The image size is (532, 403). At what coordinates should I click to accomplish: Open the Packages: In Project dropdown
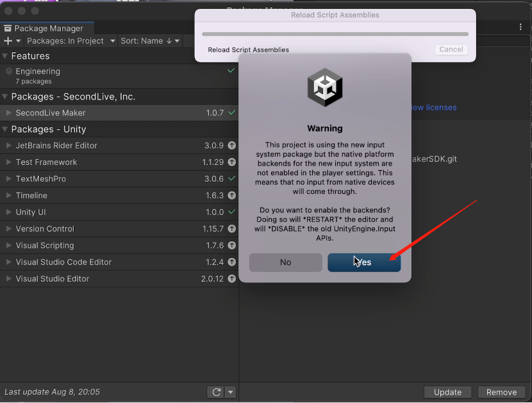71,40
